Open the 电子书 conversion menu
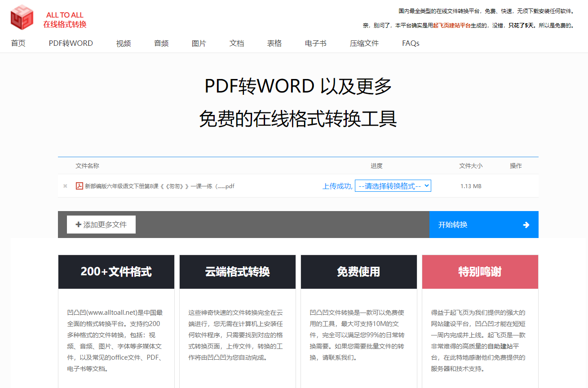Image resolution: width=588 pixels, height=388 pixels. pyautogui.click(x=315, y=43)
